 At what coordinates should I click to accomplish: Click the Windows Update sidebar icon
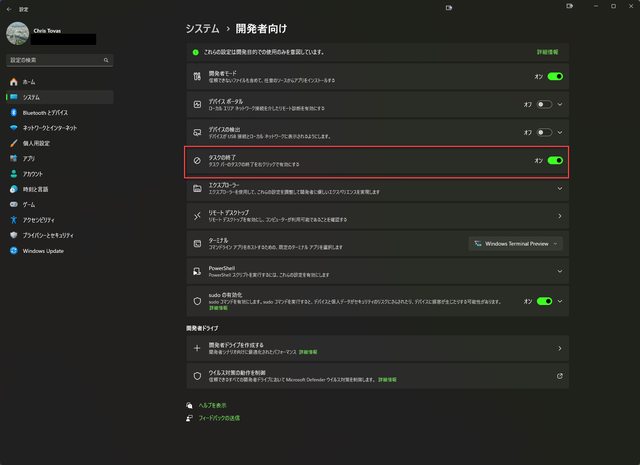click(x=12, y=251)
